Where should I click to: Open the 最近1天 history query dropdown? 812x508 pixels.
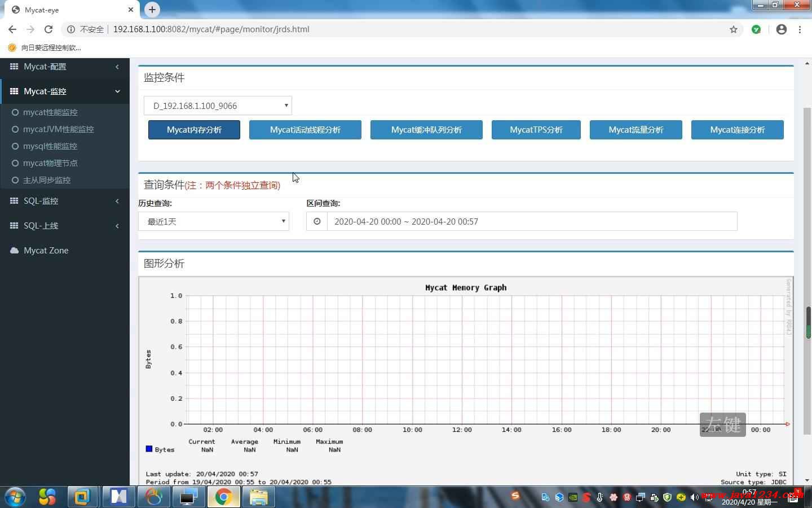coord(214,221)
